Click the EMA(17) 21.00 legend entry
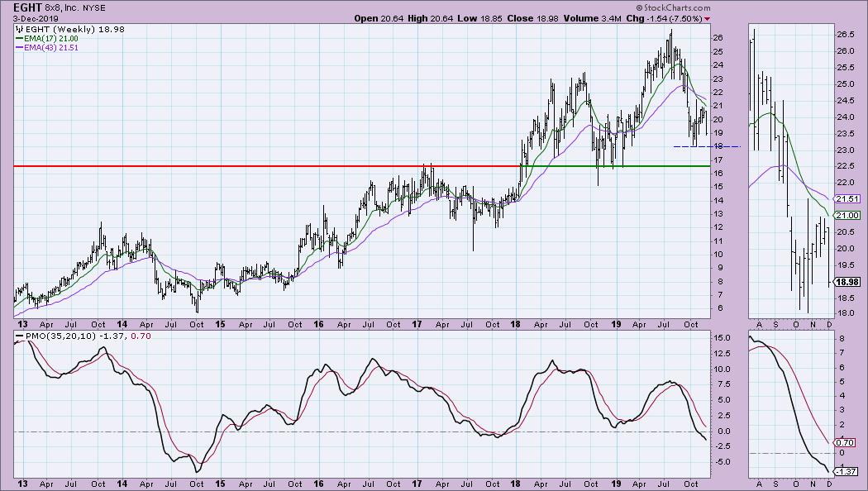The height and width of the screenshot is (491, 868). click(x=48, y=39)
